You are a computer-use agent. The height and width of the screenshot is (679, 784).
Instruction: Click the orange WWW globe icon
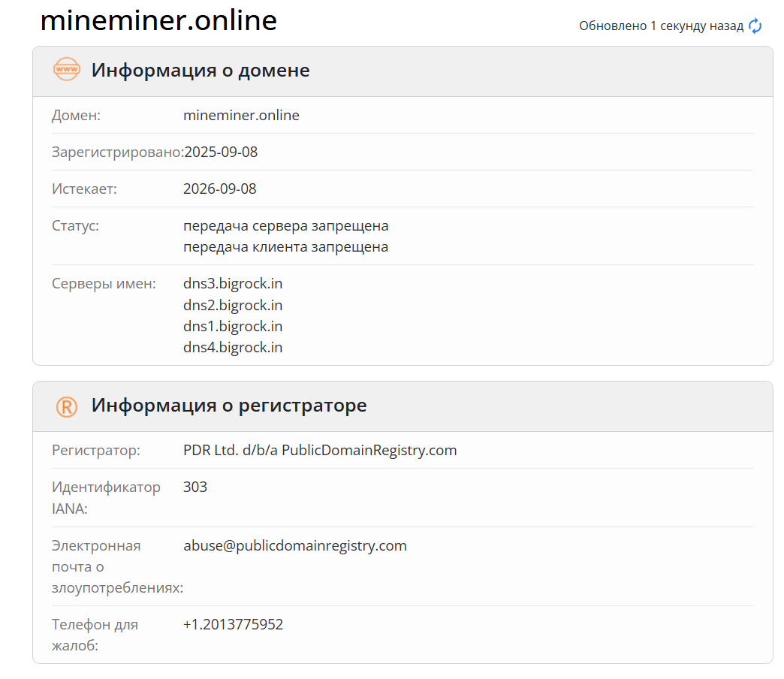pyautogui.click(x=66, y=70)
